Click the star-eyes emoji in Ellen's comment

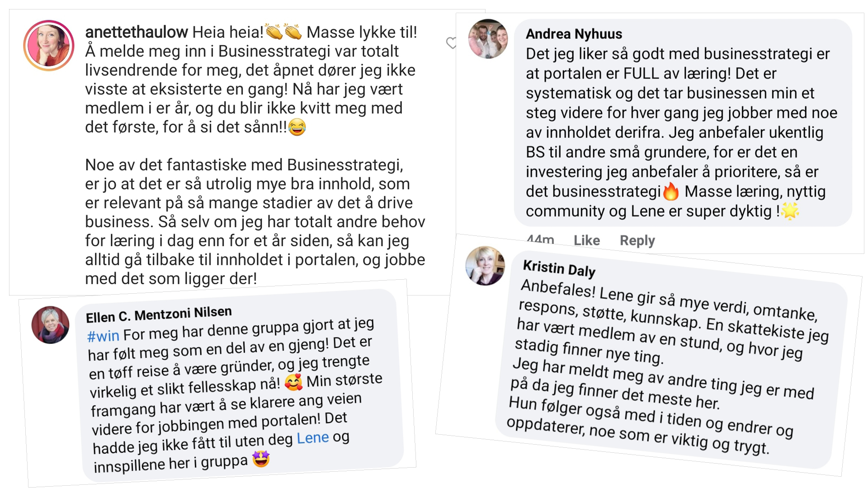261,459
